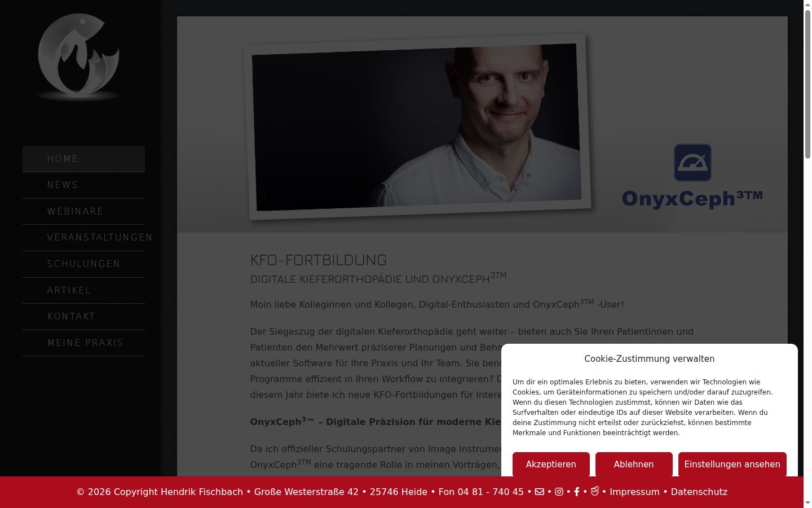Click the 'DIGITALE KIEFERORTHOPÄDIE UND ONYXCEPH' subheading
812x508 pixels.
pyautogui.click(x=378, y=278)
